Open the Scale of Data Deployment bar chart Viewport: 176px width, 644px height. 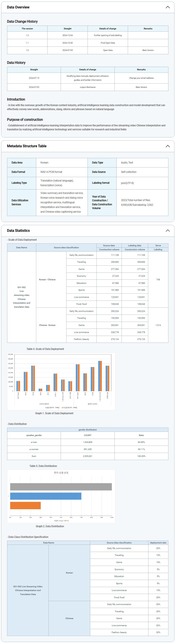pyautogui.click(x=61, y=381)
